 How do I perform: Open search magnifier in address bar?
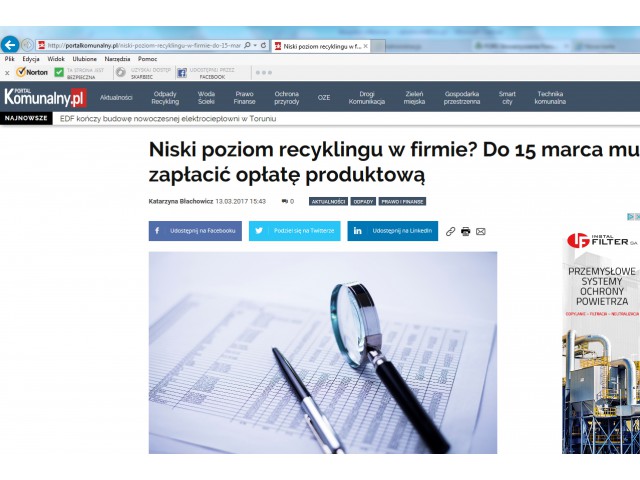247,45
